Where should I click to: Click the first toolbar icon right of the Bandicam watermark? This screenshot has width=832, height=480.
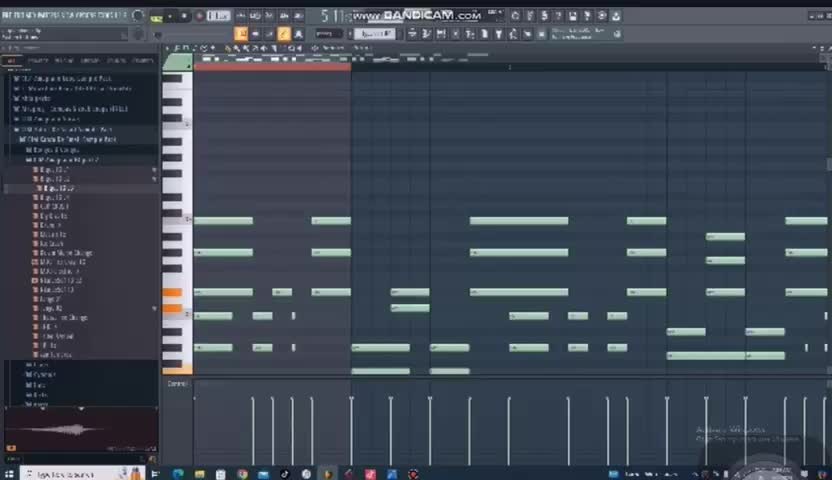[515, 16]
